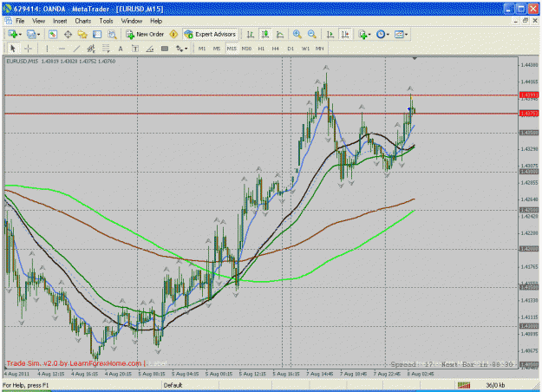Toggle Auto Scroll chart icon
The height and width of the screenshot is (392, 542).
[330, 34]
